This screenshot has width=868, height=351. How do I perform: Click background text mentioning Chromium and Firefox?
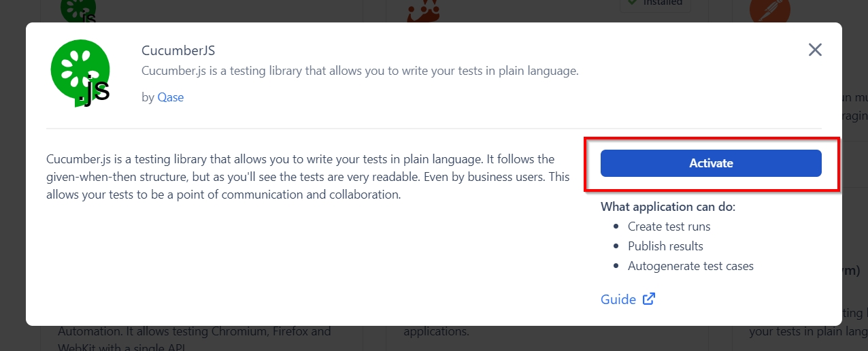point(195,333)
